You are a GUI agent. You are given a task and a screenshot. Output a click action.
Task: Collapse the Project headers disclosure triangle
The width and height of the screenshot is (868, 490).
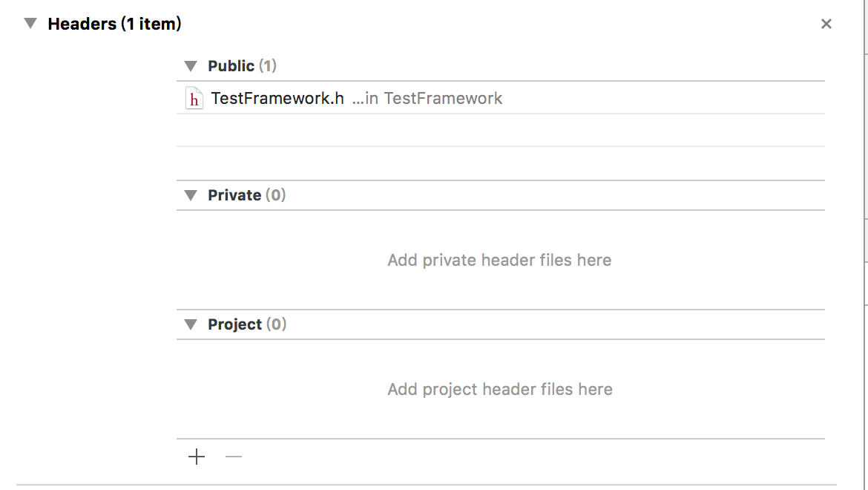[x=191, y=324]
